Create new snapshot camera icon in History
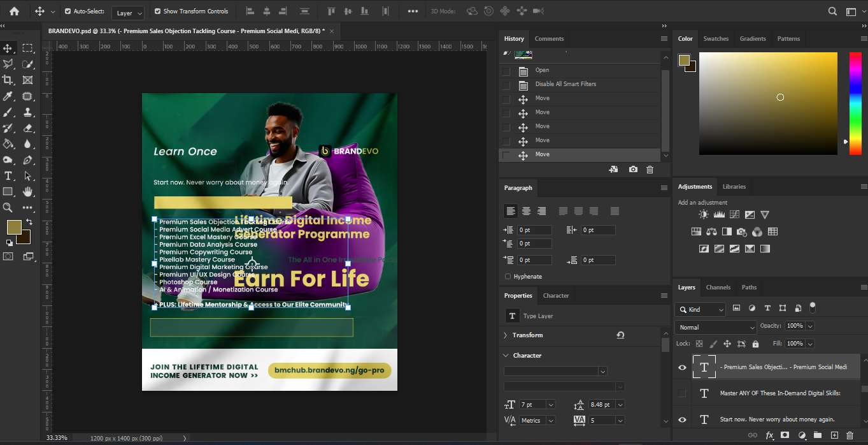The height and width of the screenshot is (445, 868). [633, 170]
